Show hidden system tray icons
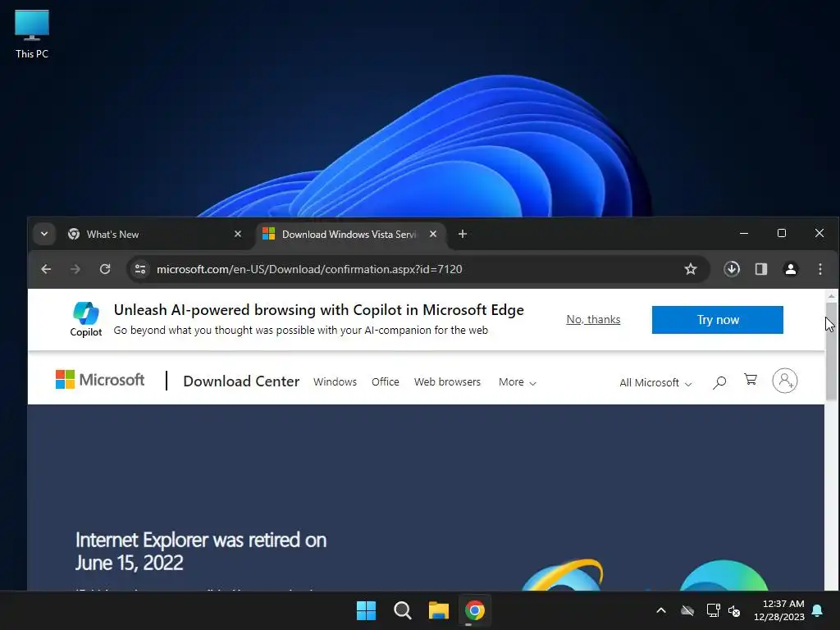This screenshot has width=840, height=630. tap(661, 610)
